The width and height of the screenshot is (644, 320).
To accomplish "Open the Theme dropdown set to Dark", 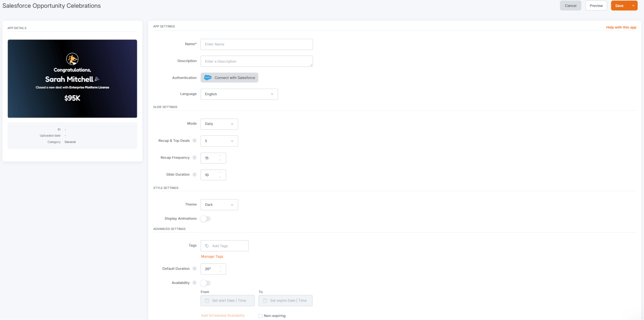I will (x=219, y=205).
